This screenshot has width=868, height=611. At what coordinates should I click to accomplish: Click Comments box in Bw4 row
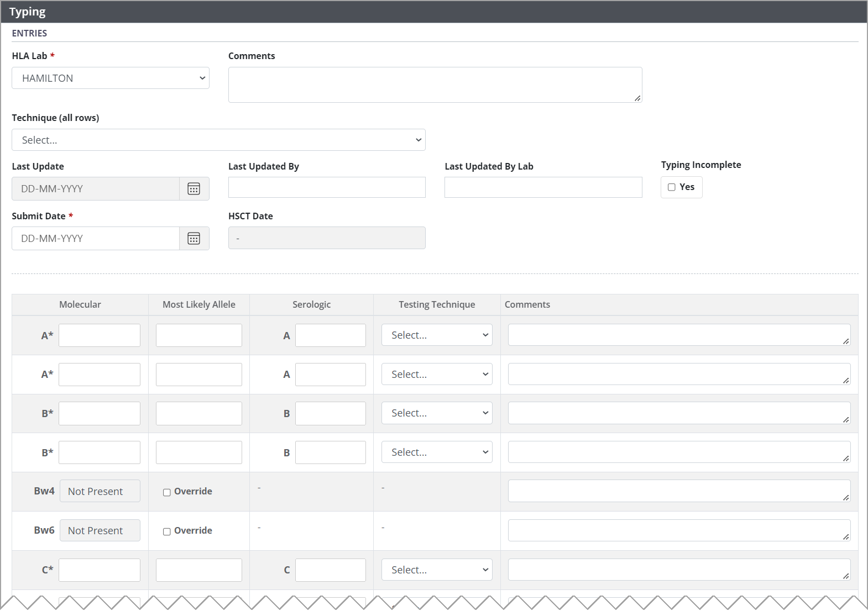(x=679, y=491)
